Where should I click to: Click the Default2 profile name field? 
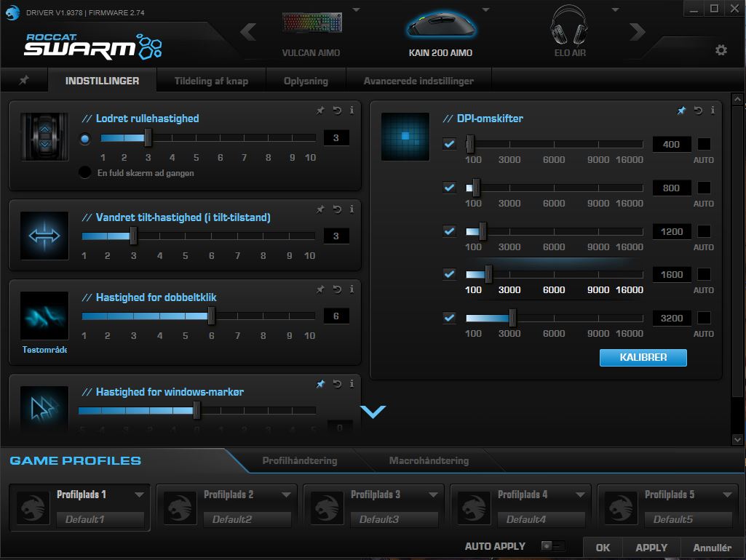click(x=247, y=519)
